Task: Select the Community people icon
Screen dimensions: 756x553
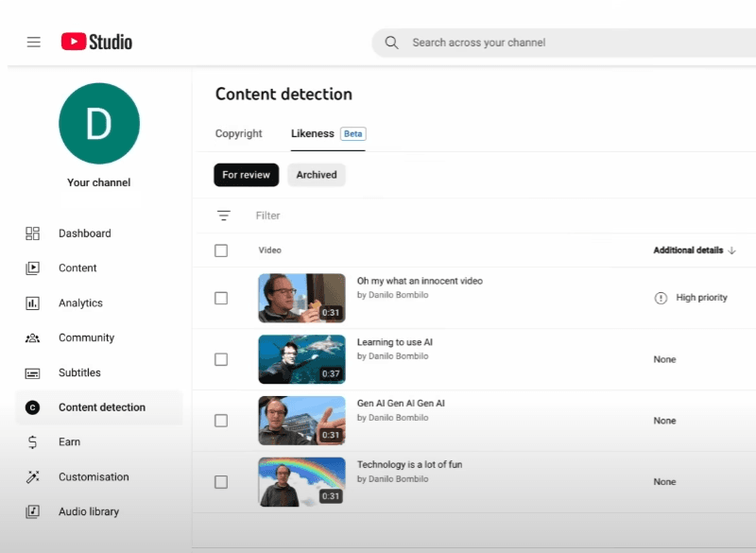Action: pyautogui.click(x=33, y=337)
